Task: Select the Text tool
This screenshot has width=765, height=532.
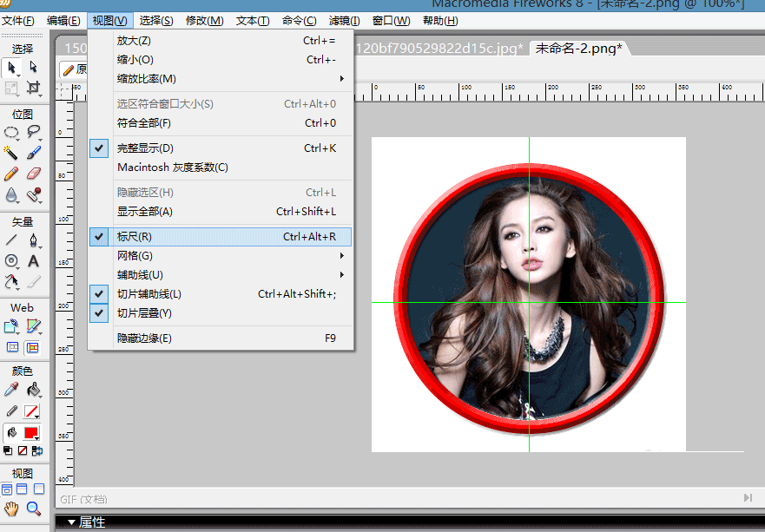Action: point(34,260)
